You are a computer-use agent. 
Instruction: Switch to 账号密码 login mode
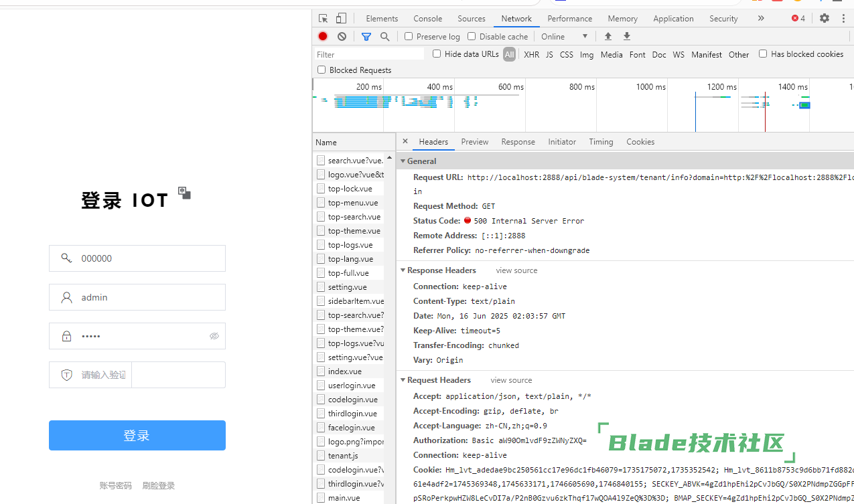pyautogui.click(x=116, y=486)
